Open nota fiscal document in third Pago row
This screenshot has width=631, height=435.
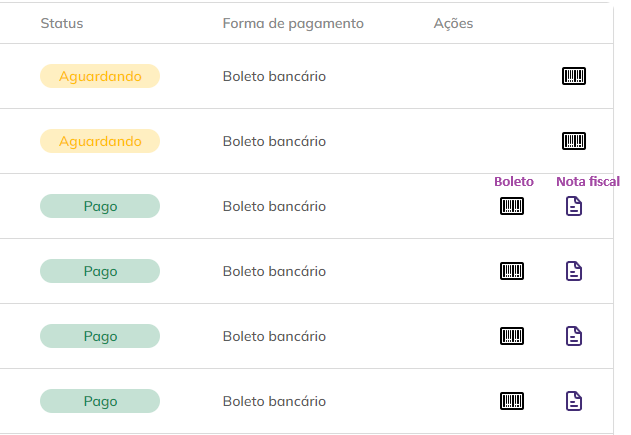(574, 336)
